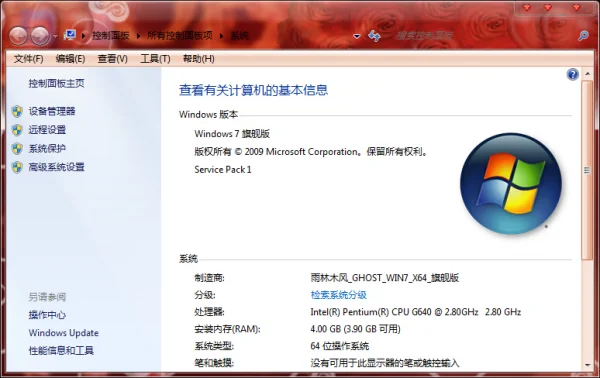The width and height of the screenshot is (600, 378).
Task: Click the 查看有关计算机的基本信息 heading
Action: coord(254,90)
